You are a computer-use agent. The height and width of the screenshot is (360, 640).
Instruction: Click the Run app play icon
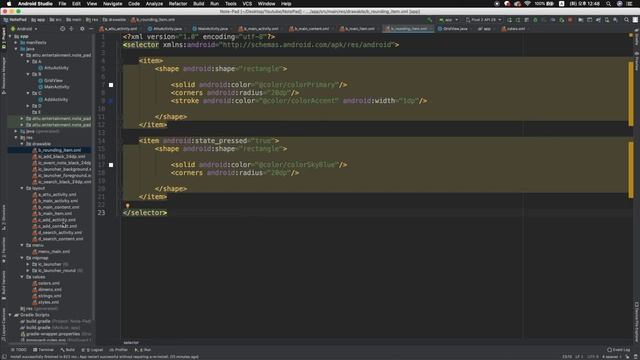coord(509,20)
